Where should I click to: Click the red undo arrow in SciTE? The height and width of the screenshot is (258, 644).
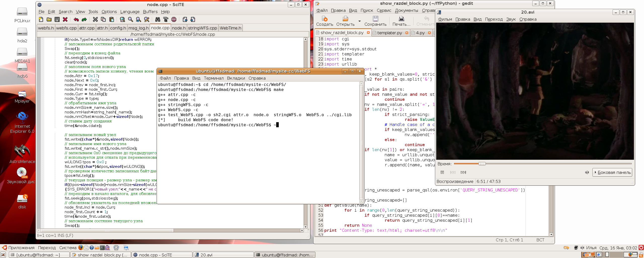[x=76, y=19]
